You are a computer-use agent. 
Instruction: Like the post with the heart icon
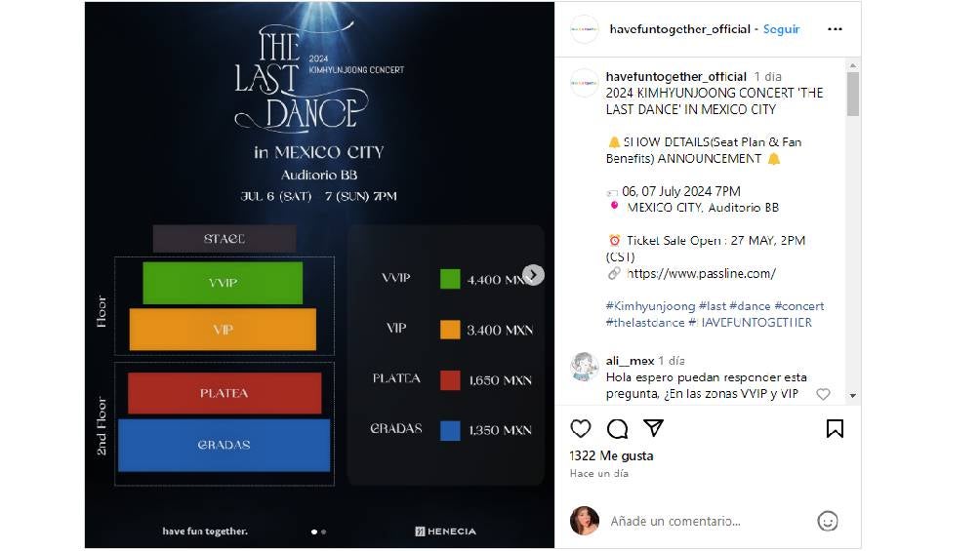tap(581, 428)
